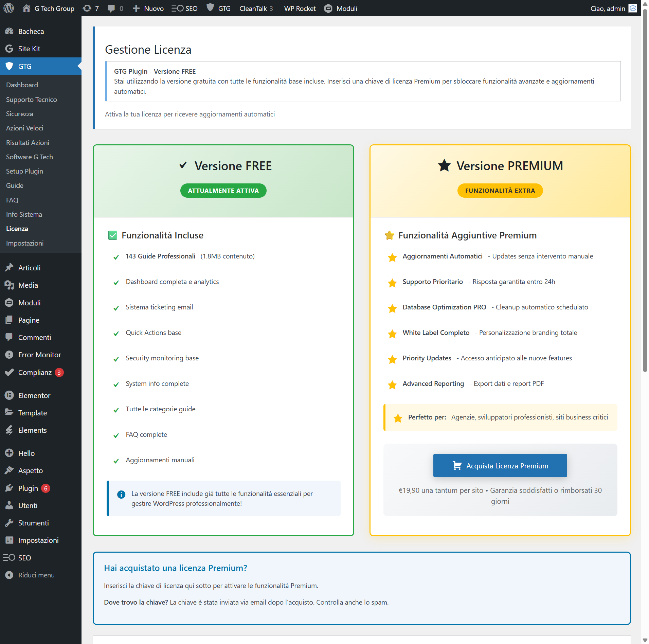Viewport: 649px width, 644px height.
Task: Open the Plugin menu with 6 updates
Action: [28, 488]
